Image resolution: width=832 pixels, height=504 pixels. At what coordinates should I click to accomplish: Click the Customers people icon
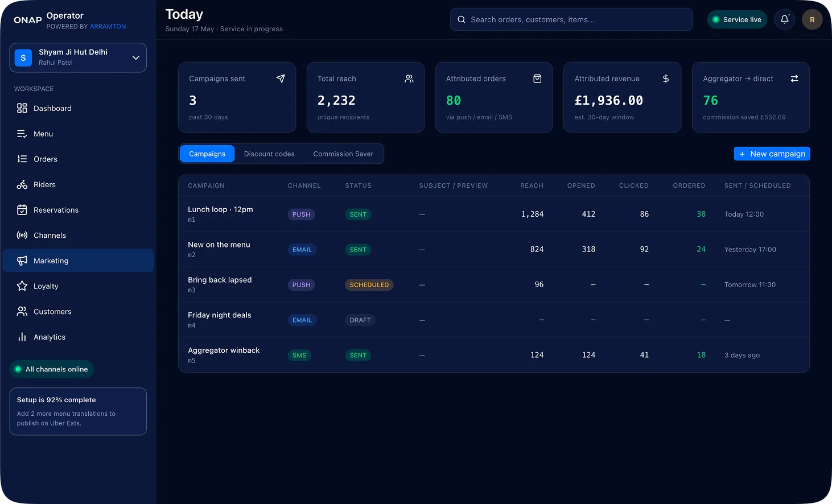22,312
